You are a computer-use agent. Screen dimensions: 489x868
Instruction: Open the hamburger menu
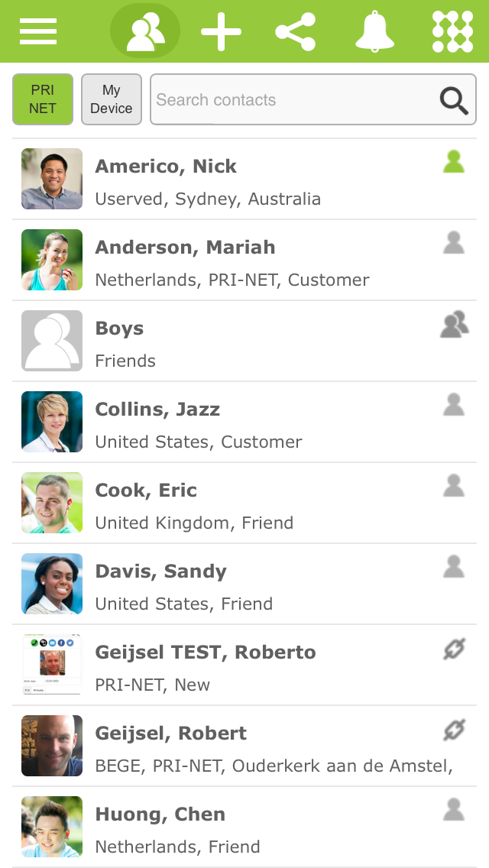[38, 31]
